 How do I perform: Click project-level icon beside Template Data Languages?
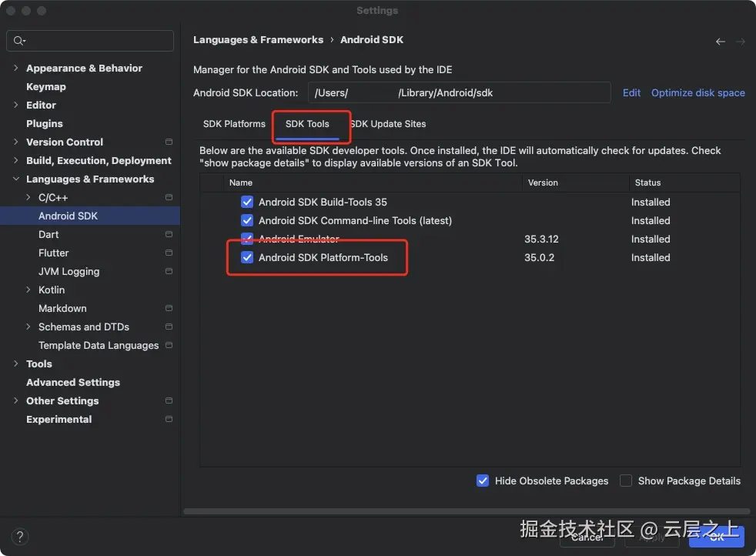pos(169,345)
